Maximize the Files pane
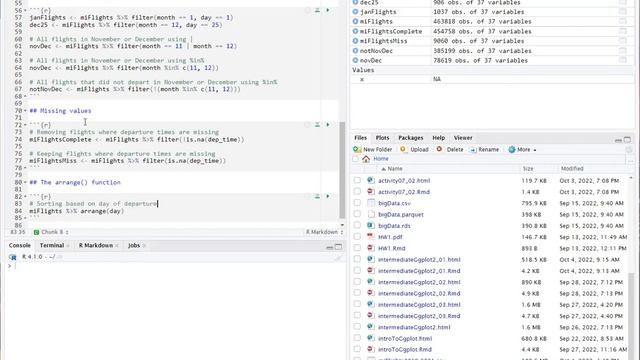 [x=627, y=140]
